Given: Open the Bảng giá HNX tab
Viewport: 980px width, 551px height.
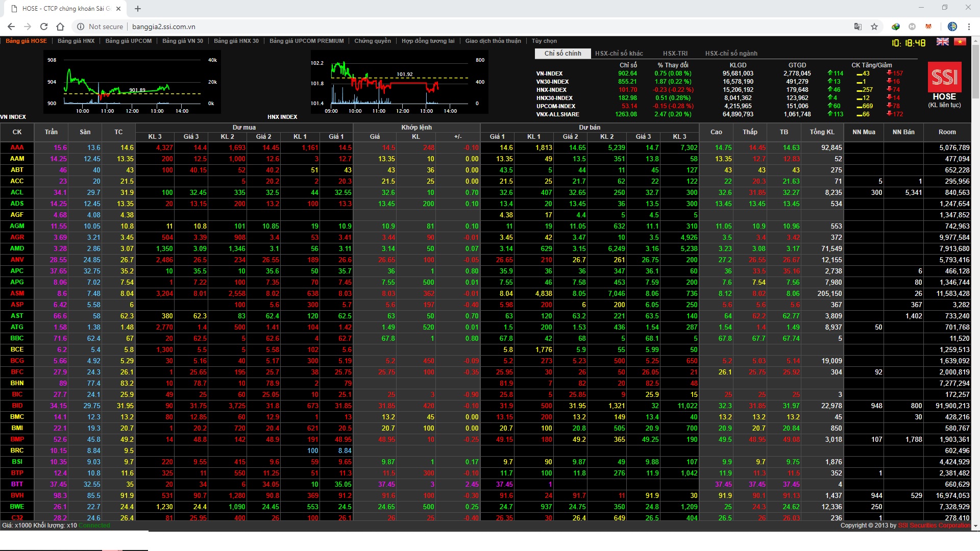Looking at the screenshot, I should point(76,41).
